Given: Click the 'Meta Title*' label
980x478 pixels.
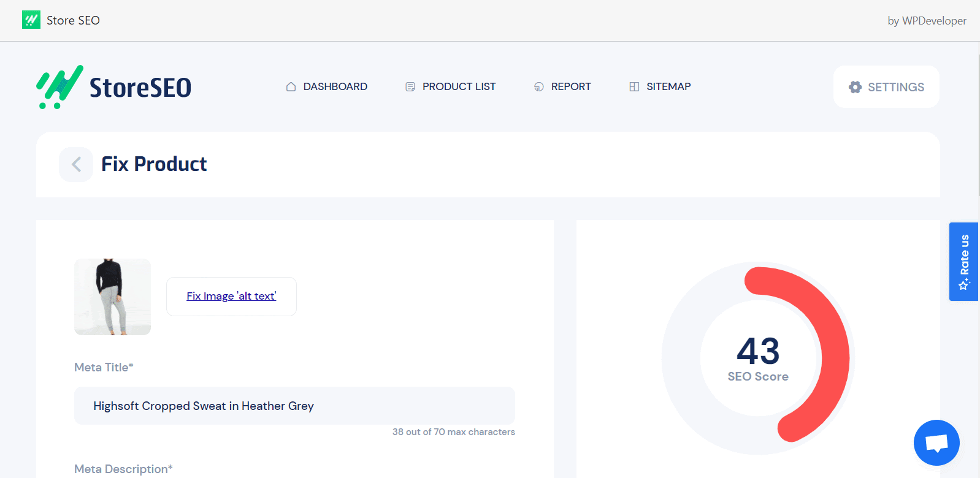Looking at the screenshot, I should tap(104, 367).
